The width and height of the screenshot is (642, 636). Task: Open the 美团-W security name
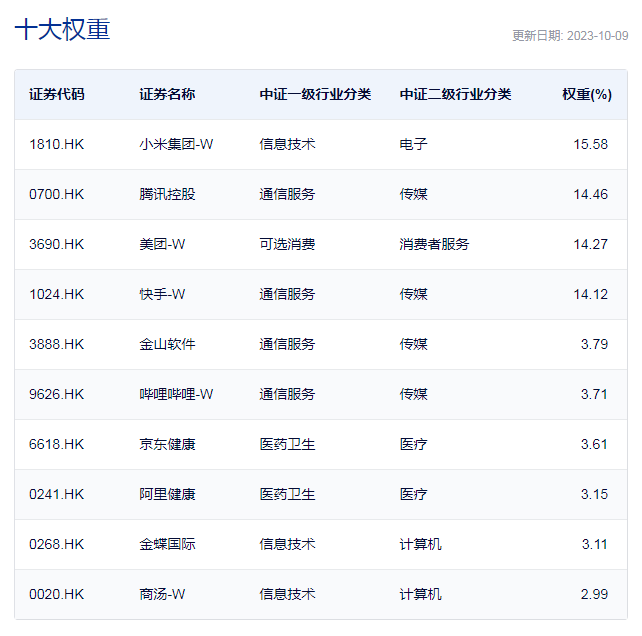[x=162, y=244]
